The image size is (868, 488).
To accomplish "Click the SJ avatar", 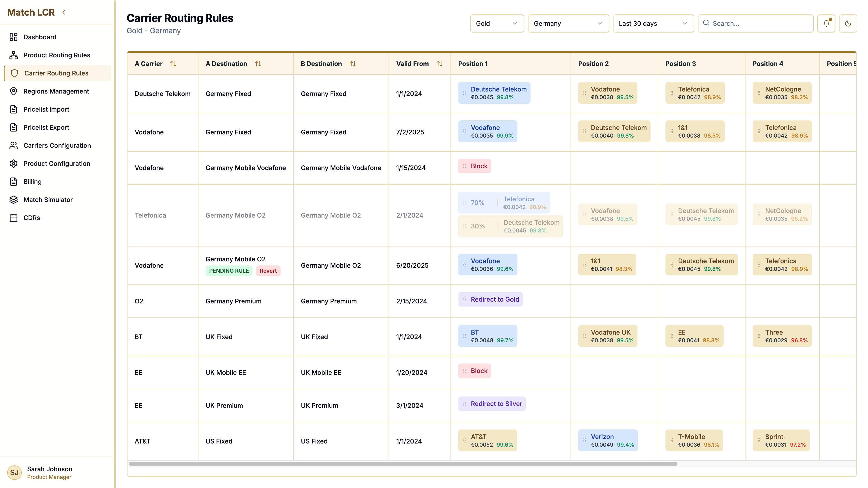I will coord(14,472).
